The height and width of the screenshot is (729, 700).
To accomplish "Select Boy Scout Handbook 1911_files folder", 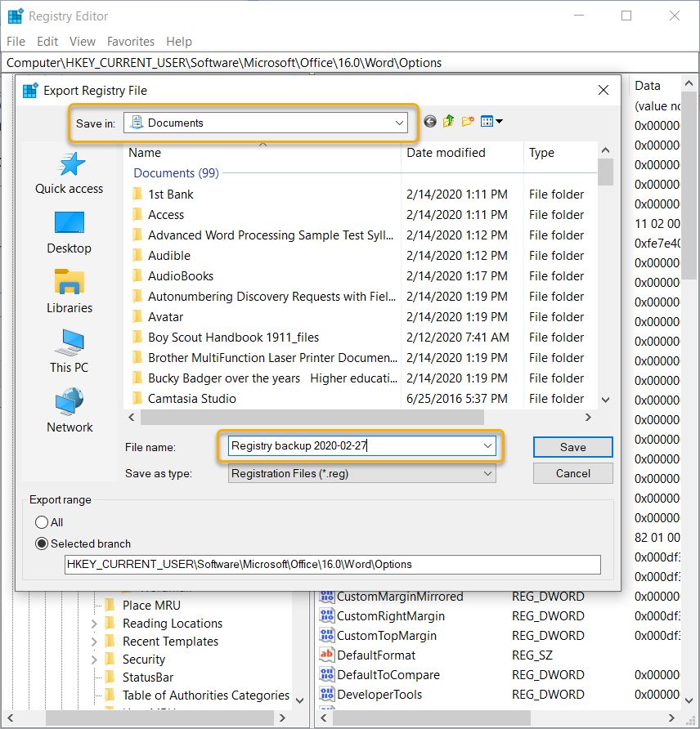I will (x=360, y=338).
